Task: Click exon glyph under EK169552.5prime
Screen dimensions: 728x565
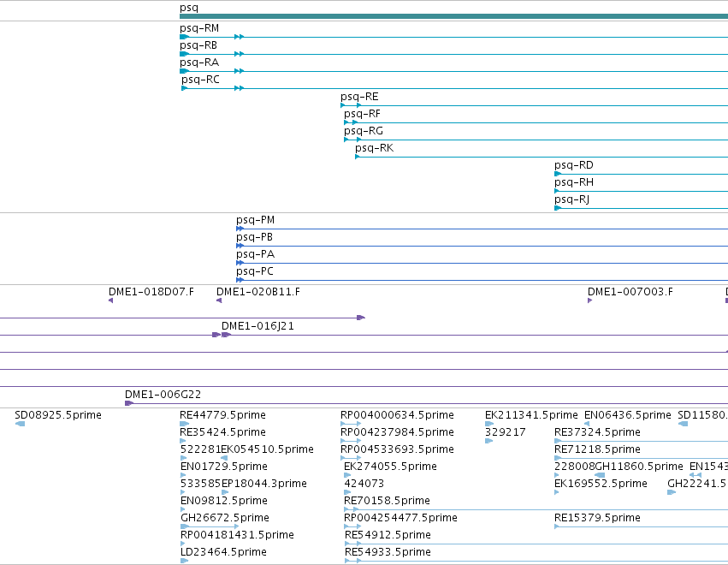Action: point(557,492)
